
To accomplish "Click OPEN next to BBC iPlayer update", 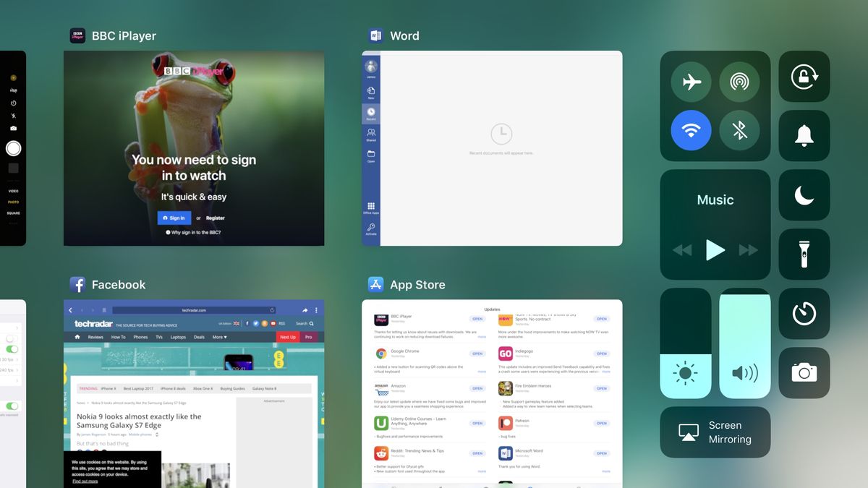I will pyautogui.click(x=477, y=319).
